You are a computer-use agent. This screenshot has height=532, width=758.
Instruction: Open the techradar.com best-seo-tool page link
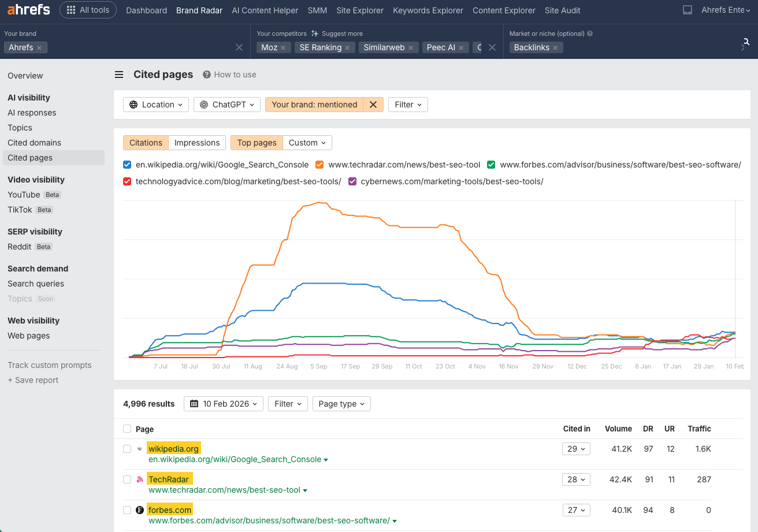coord(224,490)
